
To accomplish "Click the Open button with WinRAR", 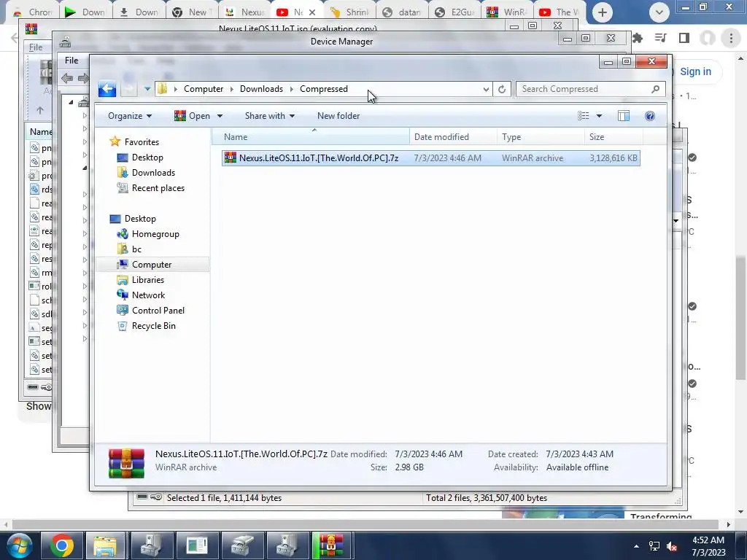I will click(x=193, y=116).
